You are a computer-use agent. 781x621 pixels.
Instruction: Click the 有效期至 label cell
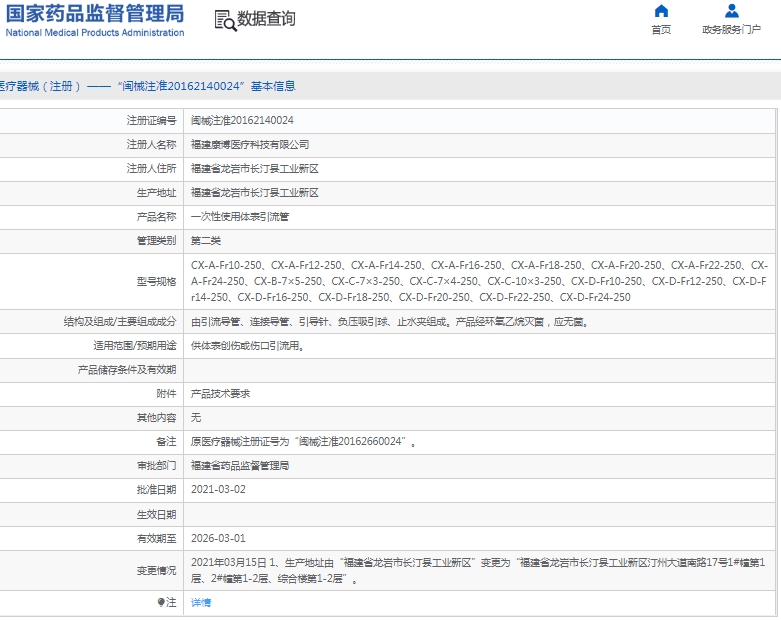(156, 538)
